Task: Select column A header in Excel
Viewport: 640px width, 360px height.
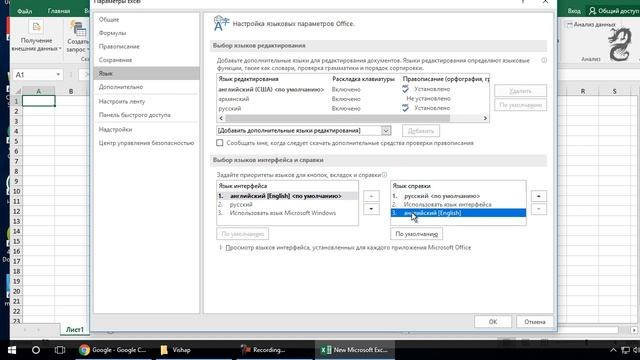Action: (x=39, y=91)
